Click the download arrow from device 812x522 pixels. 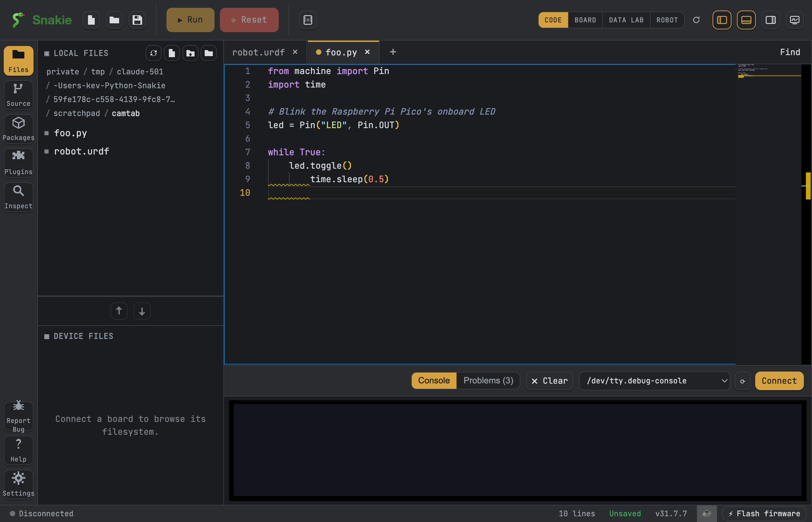(x=142, y=311)
